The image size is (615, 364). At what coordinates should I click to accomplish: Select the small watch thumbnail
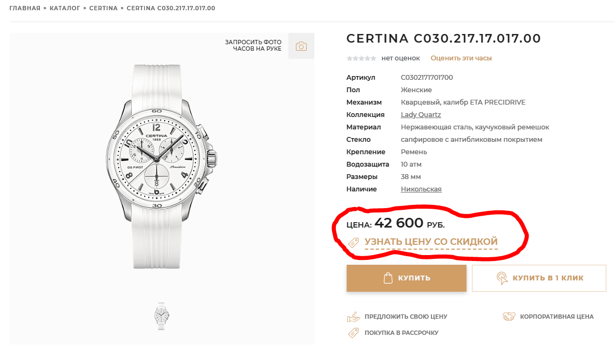click(x=161, y=316)
